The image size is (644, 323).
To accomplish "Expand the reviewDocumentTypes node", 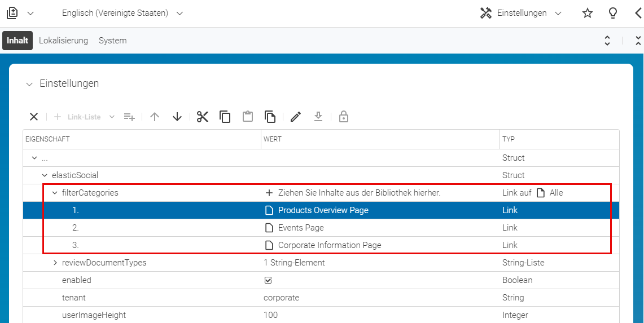I will 55,263.
